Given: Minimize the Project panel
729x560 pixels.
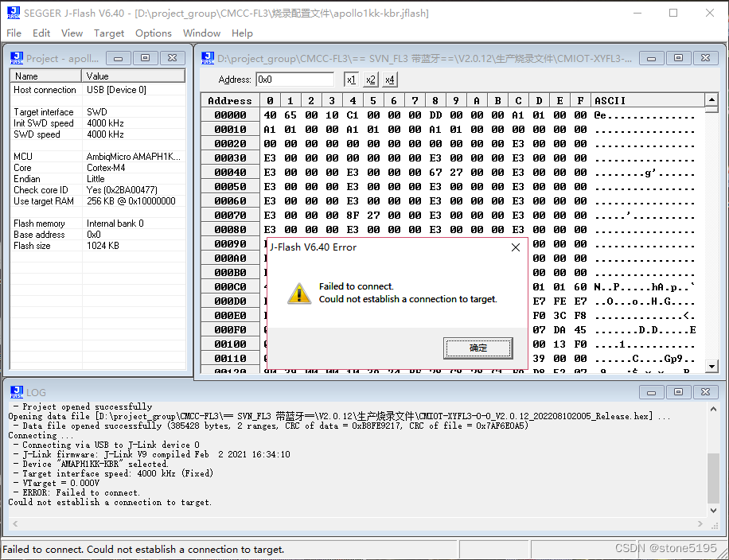Looking at the screenshot, I should coord(118,58).
